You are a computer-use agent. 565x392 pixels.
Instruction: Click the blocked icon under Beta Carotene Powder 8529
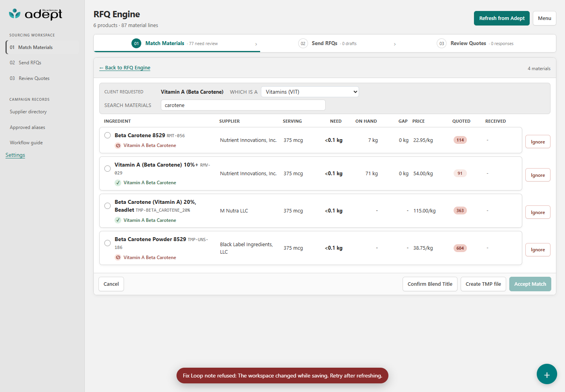(118, 258)
